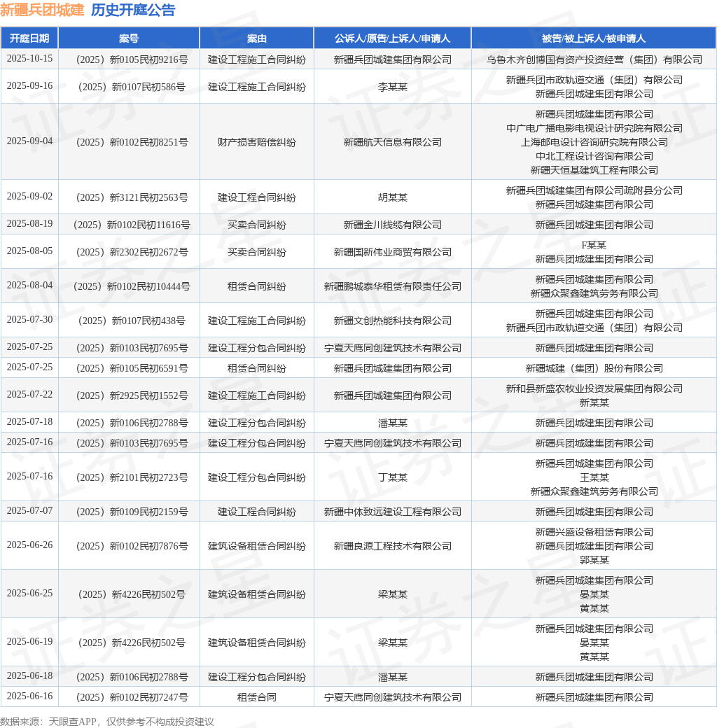Click date cell 2025-06-16

(x=29, y=696)
